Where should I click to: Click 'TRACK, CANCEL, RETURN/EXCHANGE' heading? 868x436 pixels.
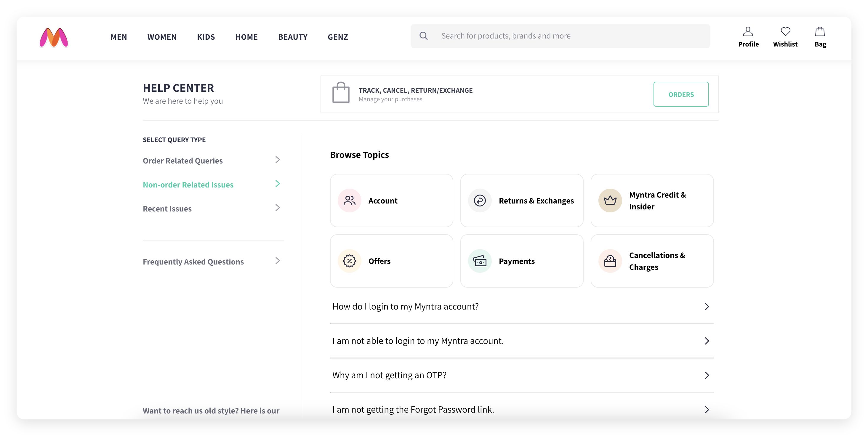(x=415, y=90)
